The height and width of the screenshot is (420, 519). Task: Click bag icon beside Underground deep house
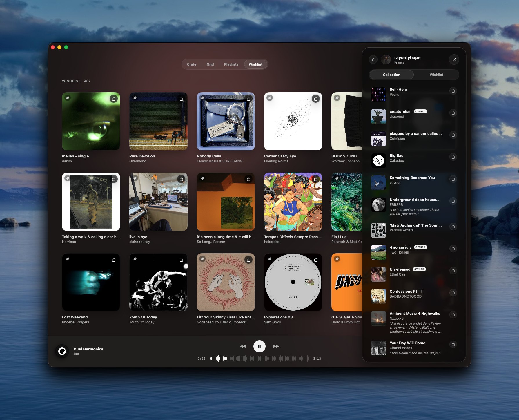pyautogui.click(x=453, y=201)
